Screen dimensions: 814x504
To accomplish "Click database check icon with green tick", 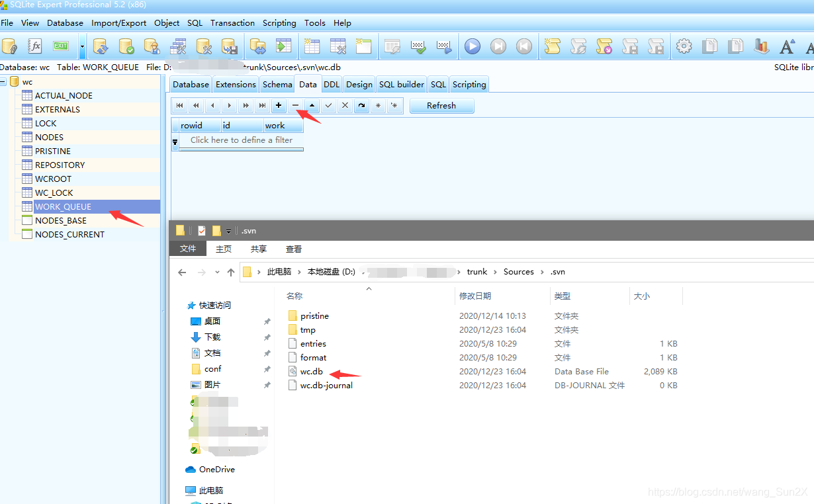I will [126, 46].
